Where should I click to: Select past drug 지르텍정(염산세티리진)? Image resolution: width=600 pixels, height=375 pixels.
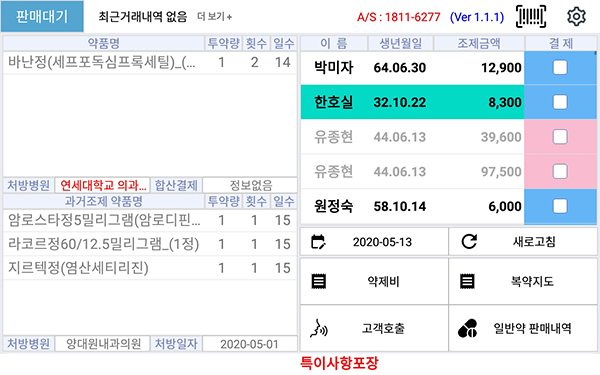[150, 267]
